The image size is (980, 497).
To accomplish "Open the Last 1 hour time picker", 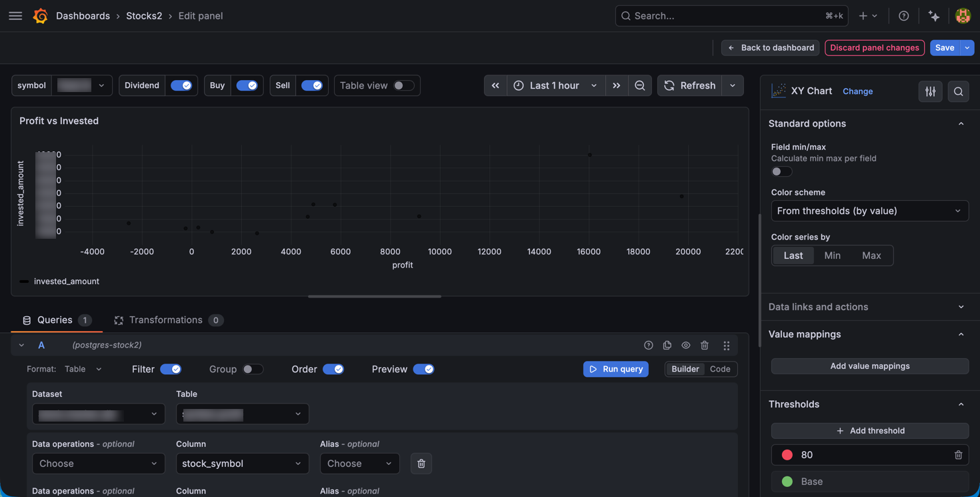I will 555,85.
